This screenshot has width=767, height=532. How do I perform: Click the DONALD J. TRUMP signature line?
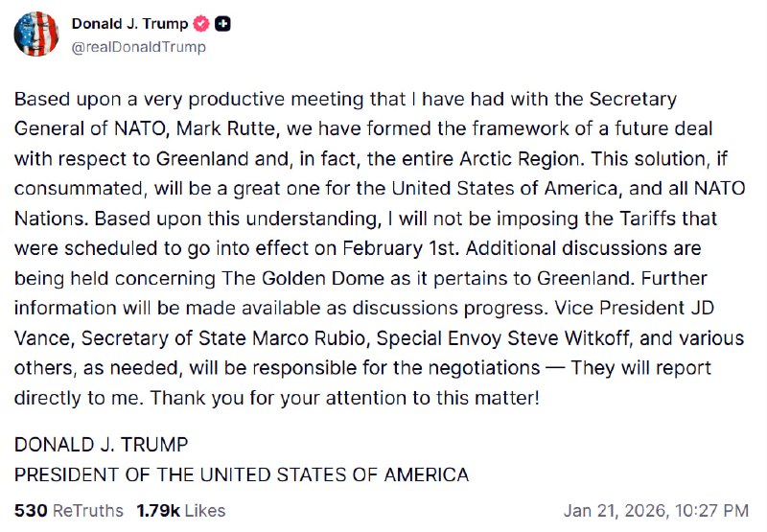pyautogui.click(x=102, y=445)
